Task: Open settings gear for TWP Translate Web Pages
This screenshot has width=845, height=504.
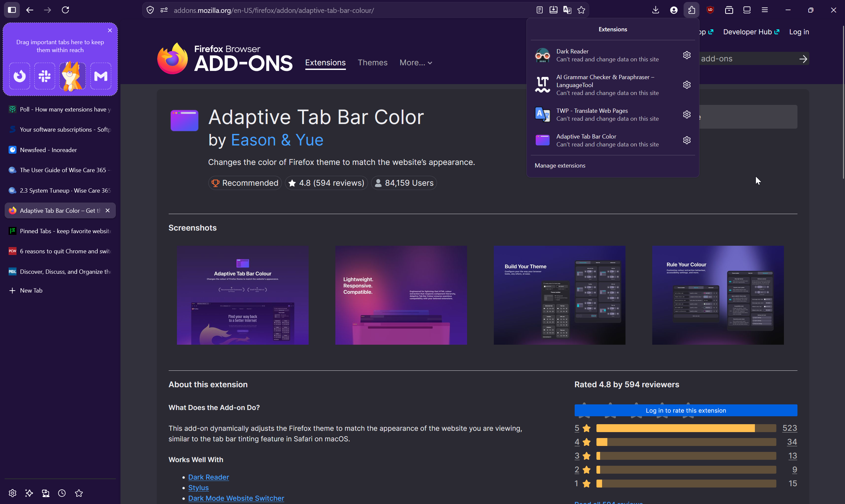Action: pos(687,114)
